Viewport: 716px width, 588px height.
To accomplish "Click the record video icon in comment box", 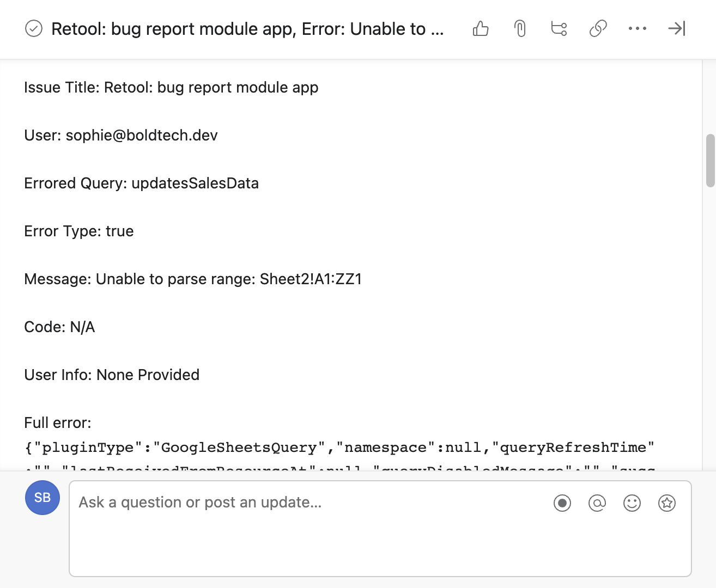I will [x=562, y=503].
